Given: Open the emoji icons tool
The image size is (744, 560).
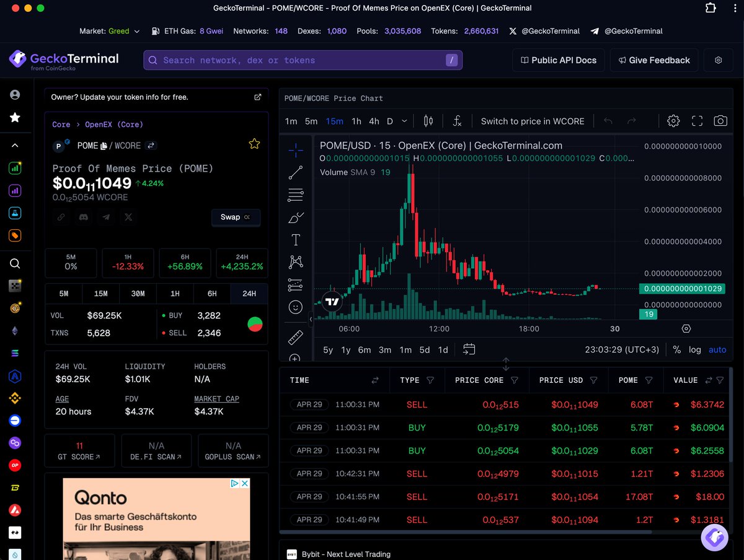Looking at the screenshot, I should click(x=296, y=307).
